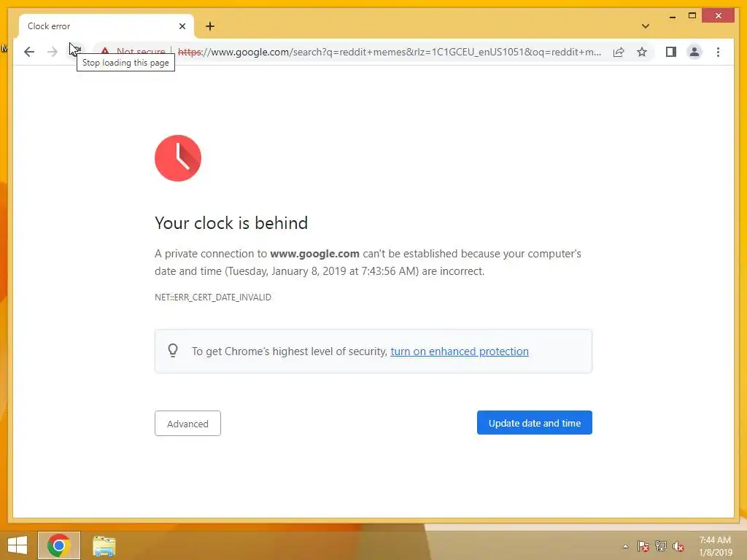Open the side panel icon

(671, 52)
